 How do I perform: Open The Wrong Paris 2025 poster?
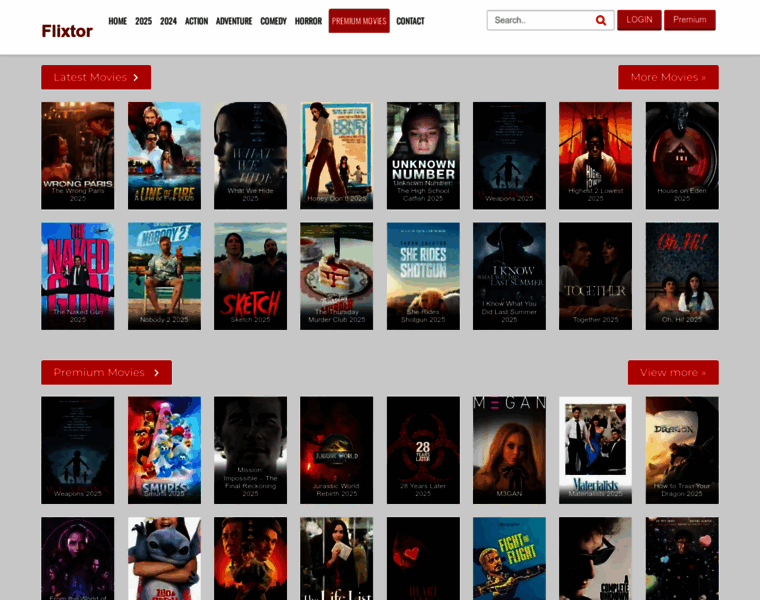pyautogui.click(x=78, y=156)
